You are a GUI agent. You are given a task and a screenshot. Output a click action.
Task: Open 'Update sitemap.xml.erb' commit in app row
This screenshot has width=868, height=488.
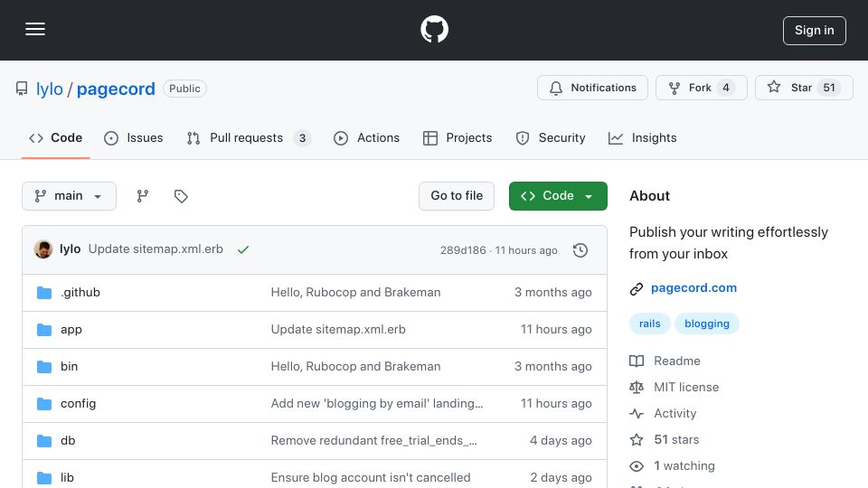click(x=338, y=329)
